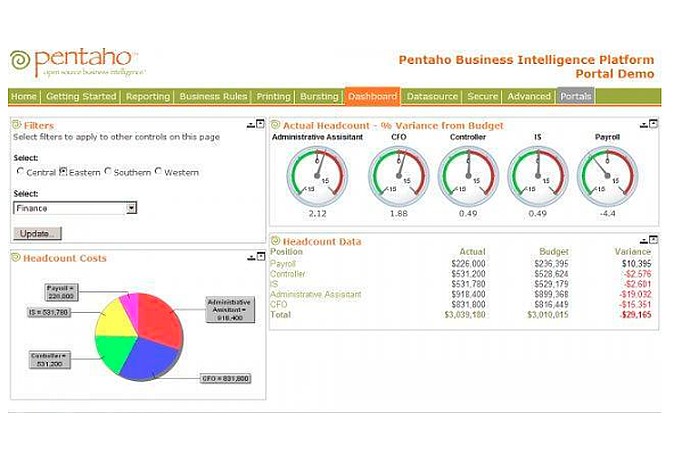Click the Administrative Assistant gauge value 2.12
The height and width of the screenshot is (460, 690).
(x=317, y=213)
